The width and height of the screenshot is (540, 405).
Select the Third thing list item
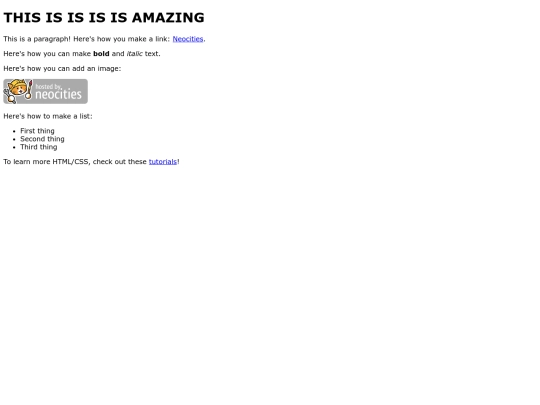pyautogui.click(x=39, y=147)
